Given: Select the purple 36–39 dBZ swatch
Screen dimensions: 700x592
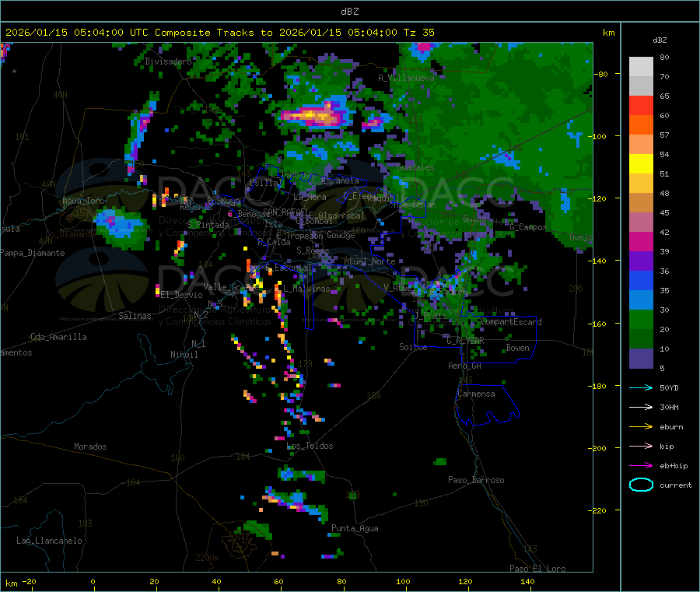Looking at the screenshot, I should pyautogui.click(x=641, y=261).
